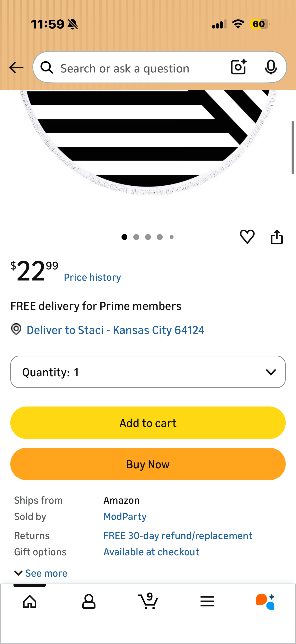Open the account profile tab
Viewport: 296px width, 644px height.
(89, 601)
